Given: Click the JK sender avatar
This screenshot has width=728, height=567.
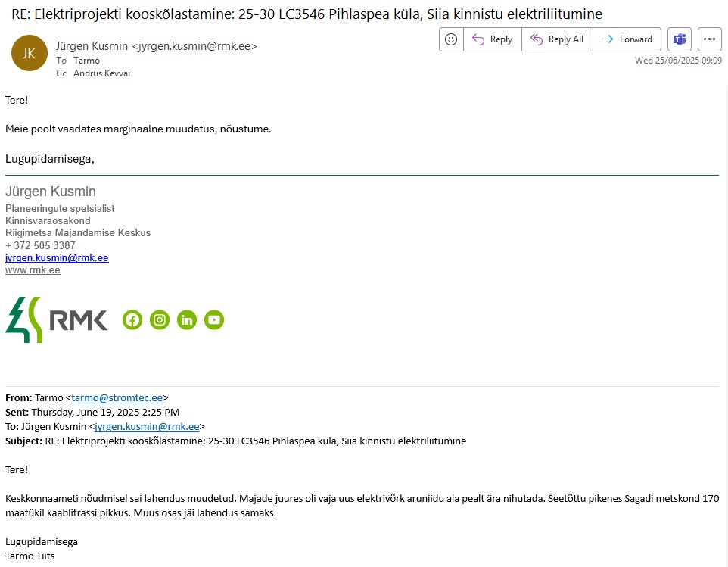Looking at the screenshot, I should click(29, 53).
